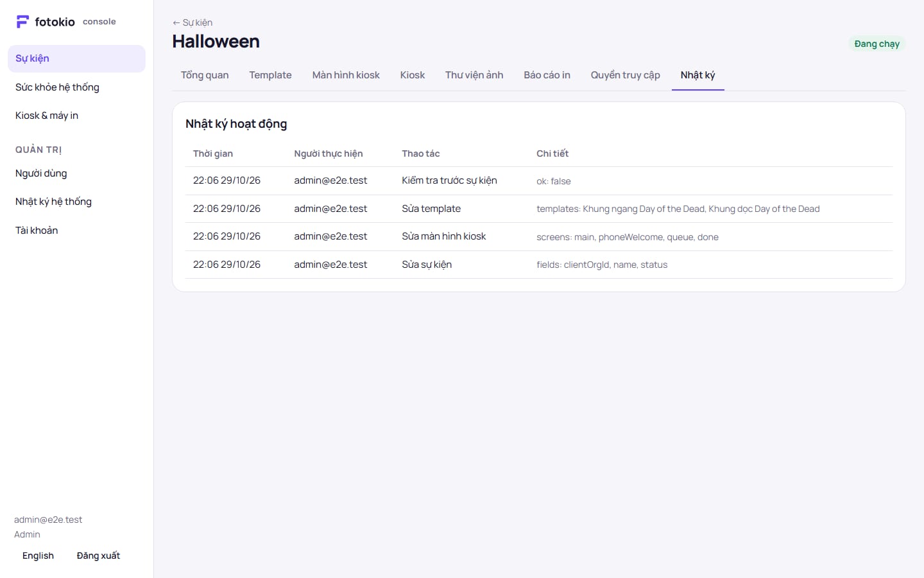This screenshot has height=578, width=924.
Task: Open the Sự kiện sidebar section
Action: 76,58
